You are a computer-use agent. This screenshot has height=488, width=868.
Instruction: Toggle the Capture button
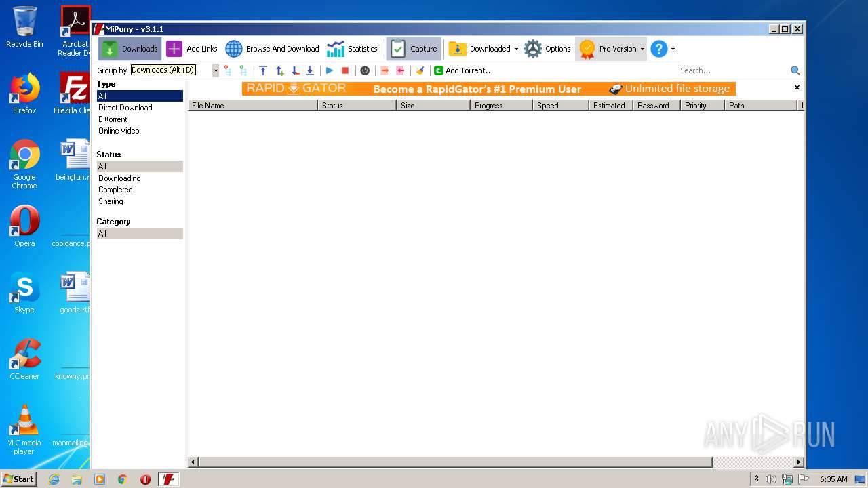pyautogui.click(x=414, y=49)
